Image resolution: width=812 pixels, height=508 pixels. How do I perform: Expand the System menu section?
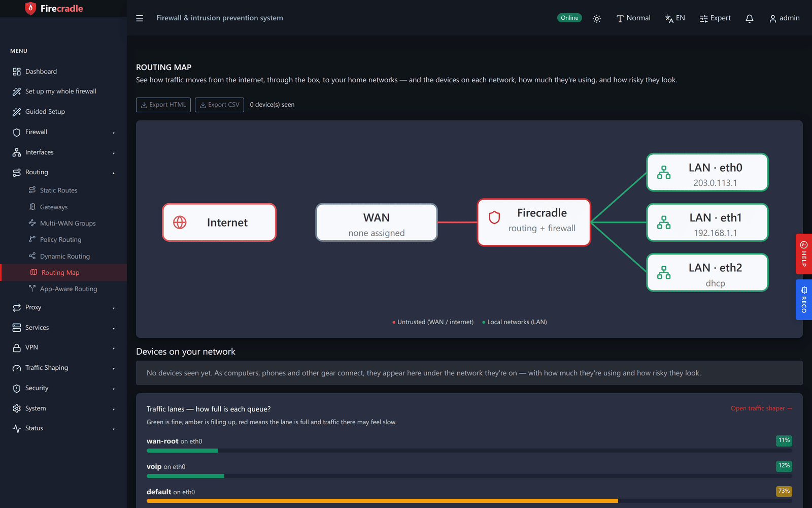click(x=63, y=408)
